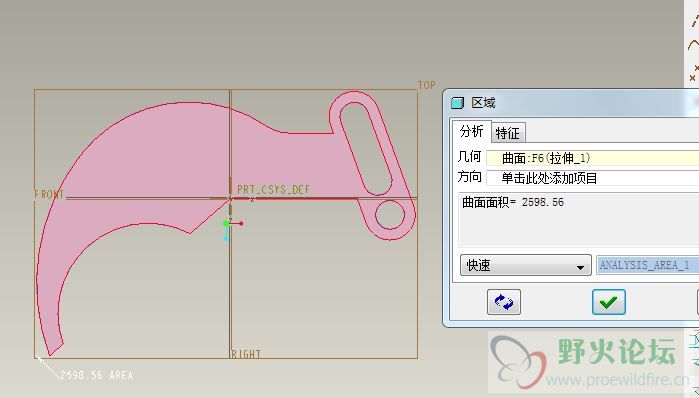
Task: Click the elongated slot cutout in part
Action: (366, 148)
